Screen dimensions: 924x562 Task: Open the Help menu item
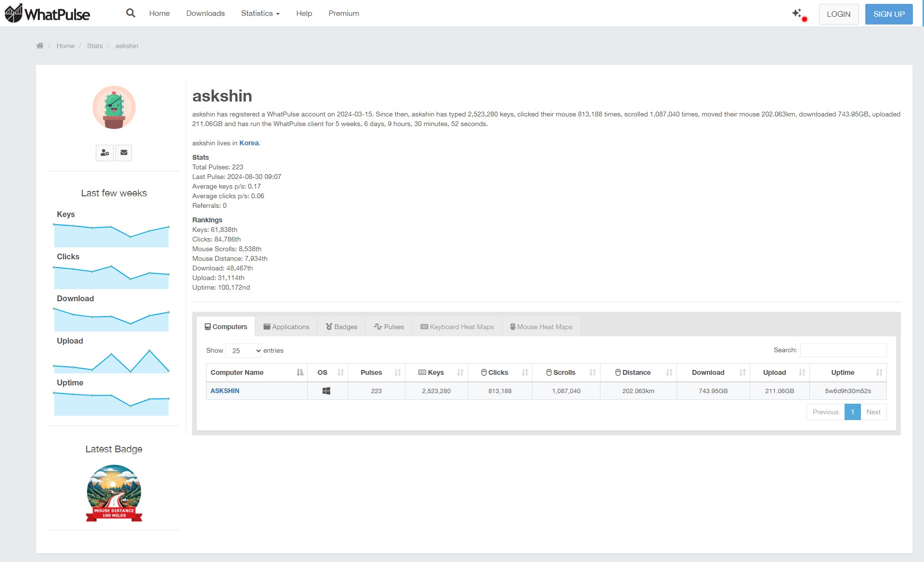pyautogui.click(x=304, y=13)
